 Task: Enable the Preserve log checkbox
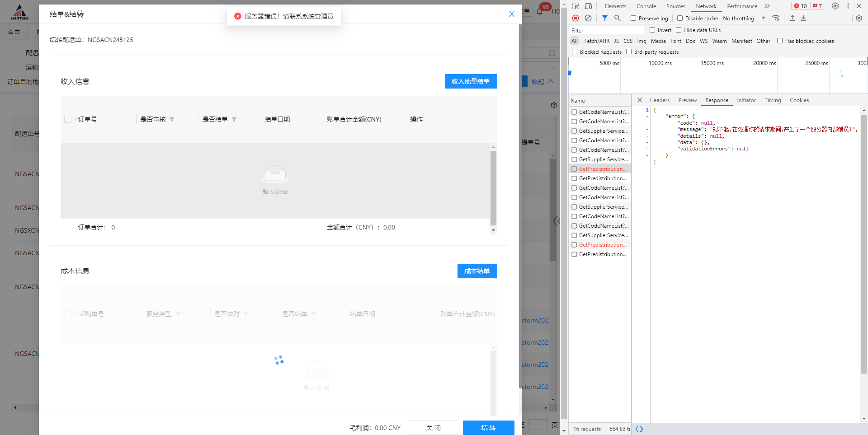tap(633, 19)
